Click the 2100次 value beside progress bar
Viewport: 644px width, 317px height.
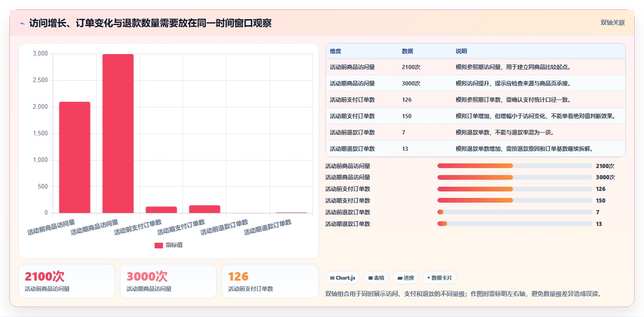[x=605, y=166]
